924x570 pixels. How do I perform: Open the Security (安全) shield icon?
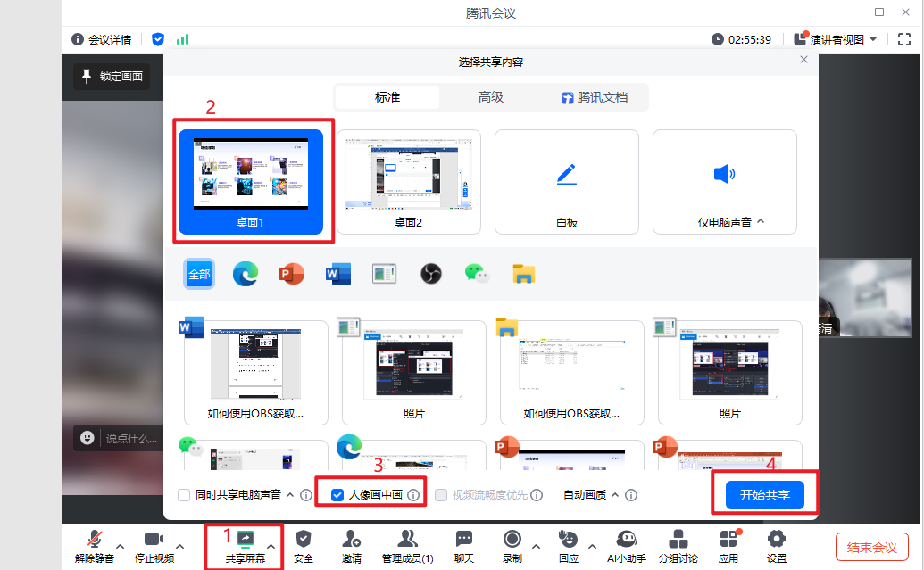coord(304,540)
